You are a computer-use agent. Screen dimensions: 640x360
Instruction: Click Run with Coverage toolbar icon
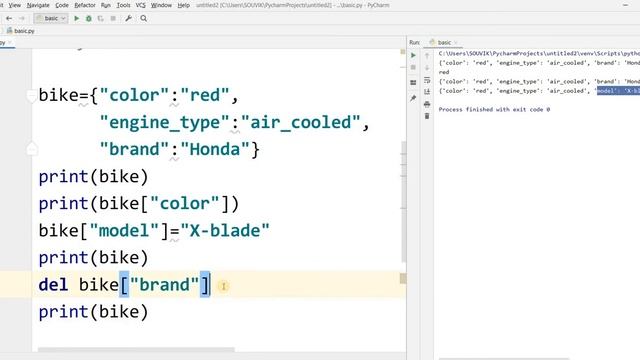[x=100, y=18]
